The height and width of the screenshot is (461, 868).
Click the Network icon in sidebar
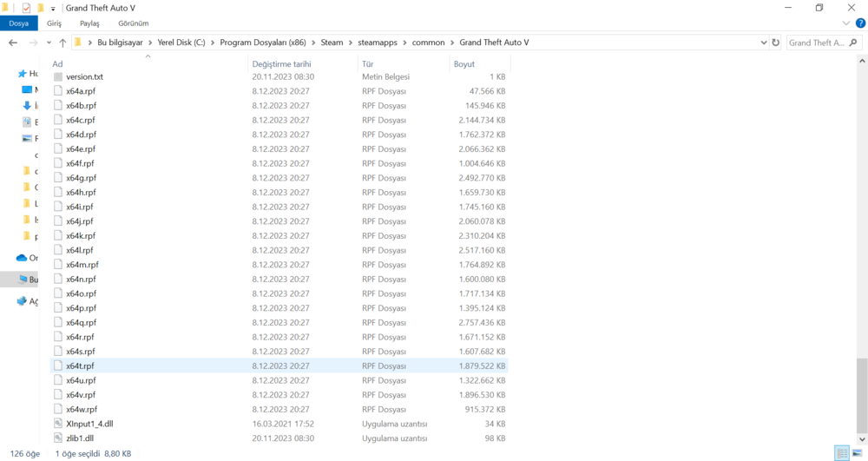click(x=22, y=301)
